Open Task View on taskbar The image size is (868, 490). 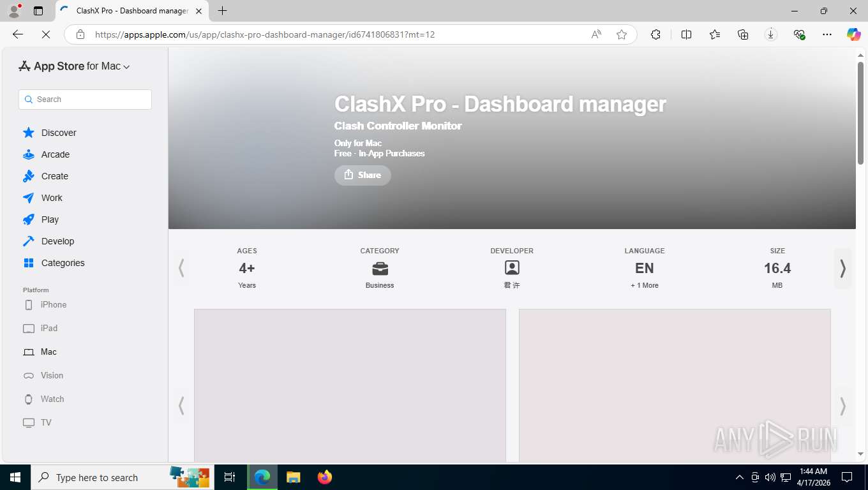pyautogui.click(x=230, y=477)
